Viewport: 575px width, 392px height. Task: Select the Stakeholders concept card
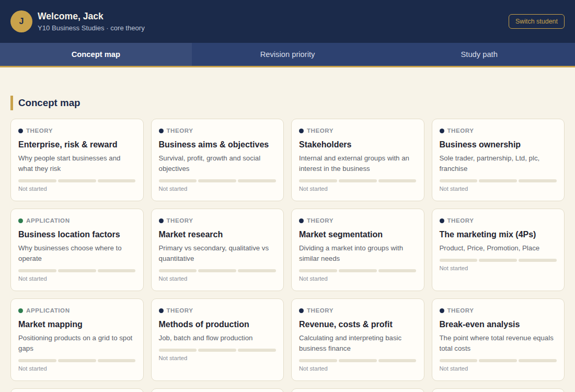tap(358, 160)
